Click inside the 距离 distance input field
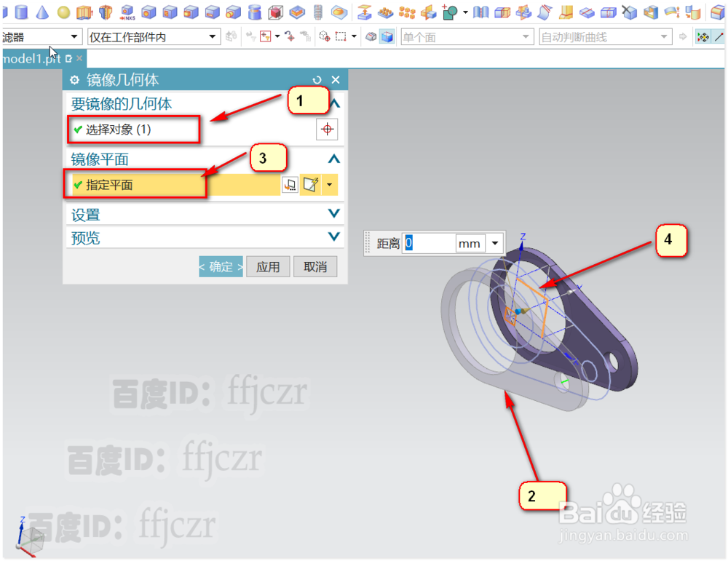The image size is (728, 561). [430, 243]
